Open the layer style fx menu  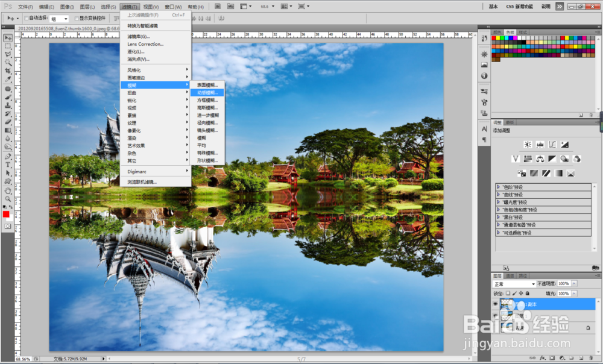pyautogui.click(x=543, y=358)
